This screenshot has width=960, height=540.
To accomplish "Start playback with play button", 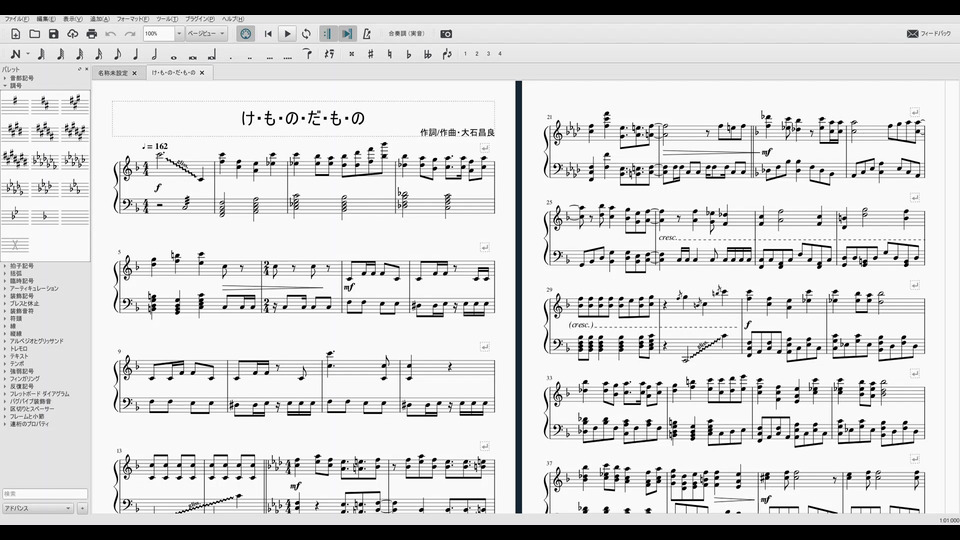I will pyautogui.click(x=287, y=34).
